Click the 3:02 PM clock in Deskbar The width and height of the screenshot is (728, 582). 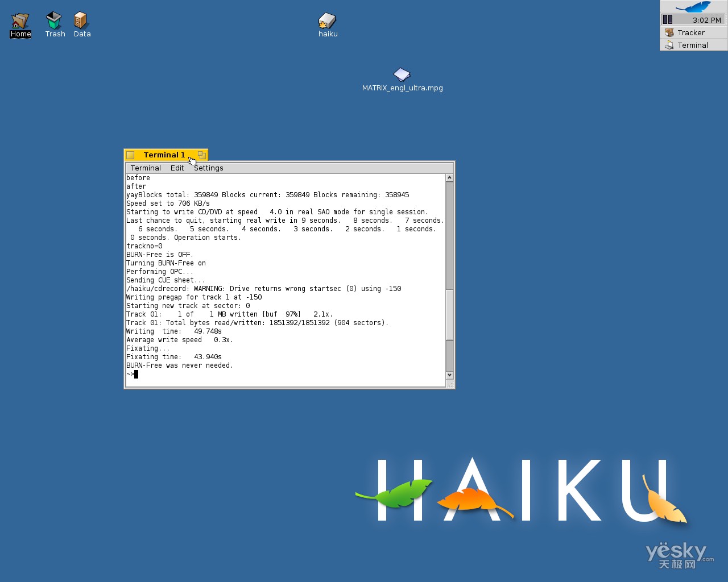point(707,20)
